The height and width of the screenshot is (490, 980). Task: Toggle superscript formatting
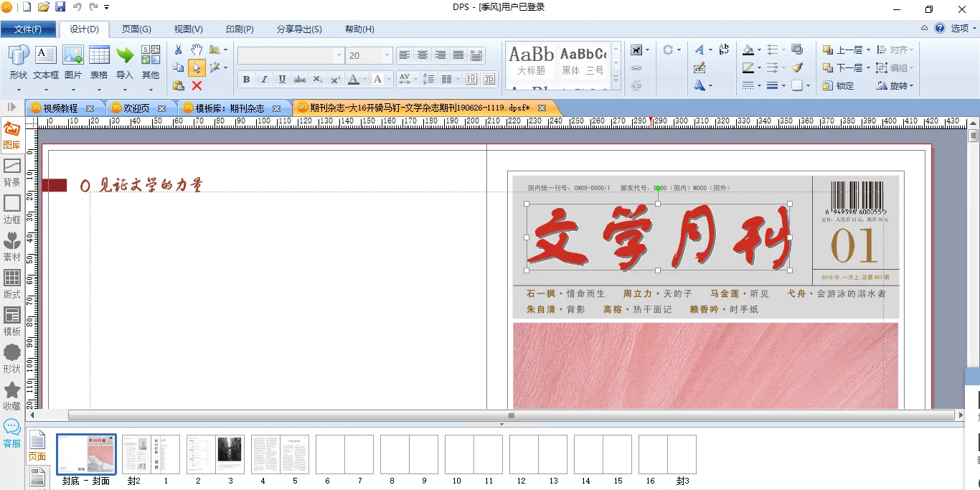pyautogui.click(x=335, y=79)
